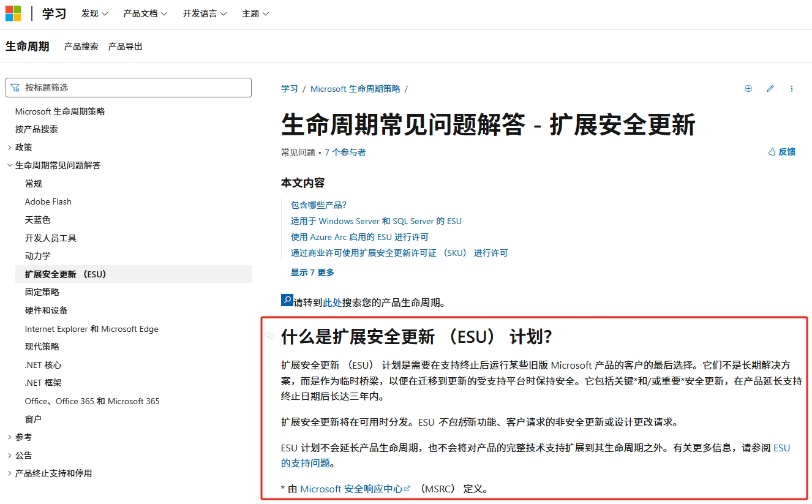Expand 显示 7 更多 in the contents list

312,272
